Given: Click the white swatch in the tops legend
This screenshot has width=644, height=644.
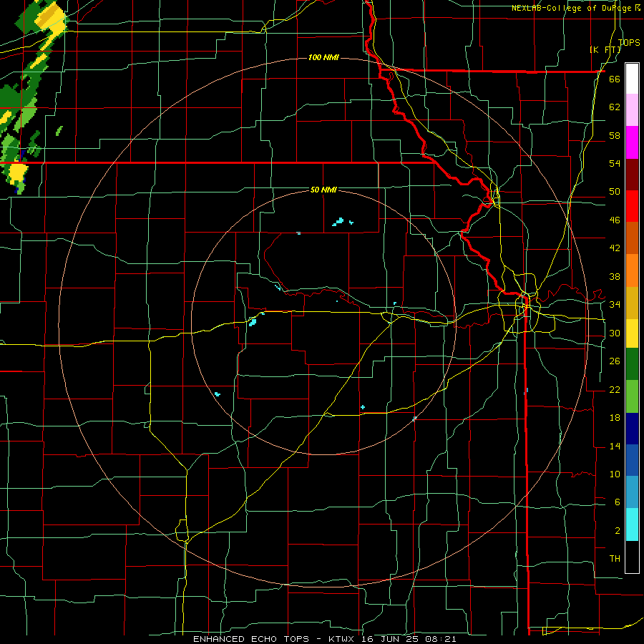Looking at the screenshot, I should click(x=632, y=79).
